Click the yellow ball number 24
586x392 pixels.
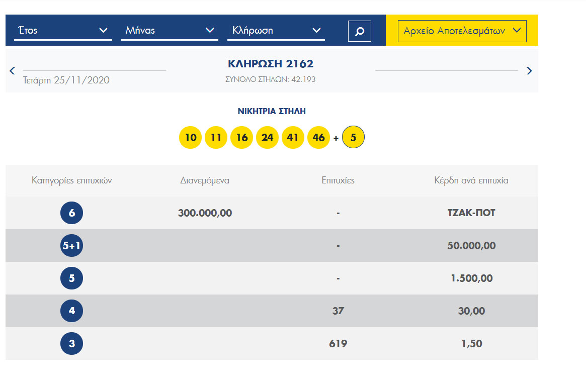[267, 138]
